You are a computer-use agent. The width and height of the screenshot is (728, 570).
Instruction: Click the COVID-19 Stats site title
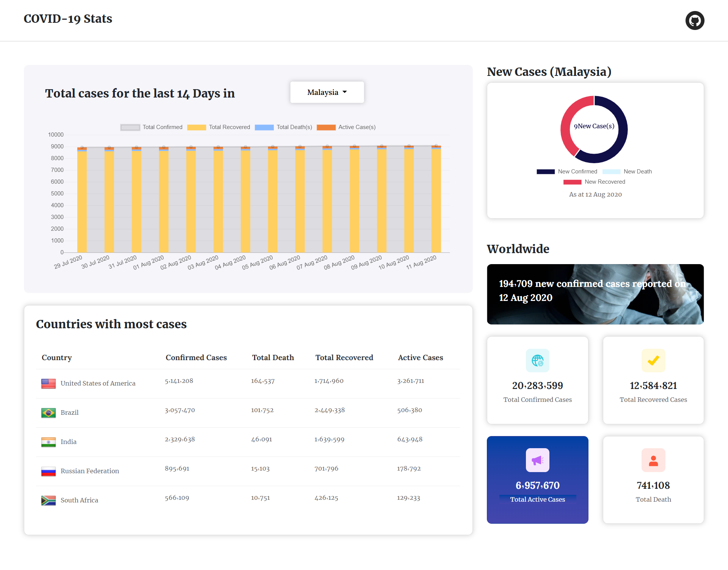pyautogui.click(x=68, y=19)
